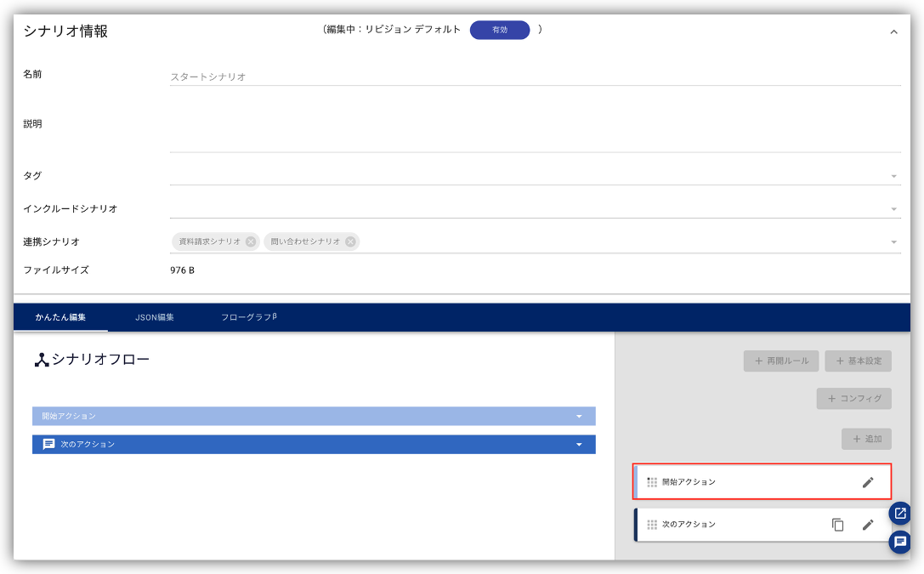The height and width of the screenshot is (574, 924).
Task: Click drag handle of 開始アクション card
Action: click(x=652, y=482)
